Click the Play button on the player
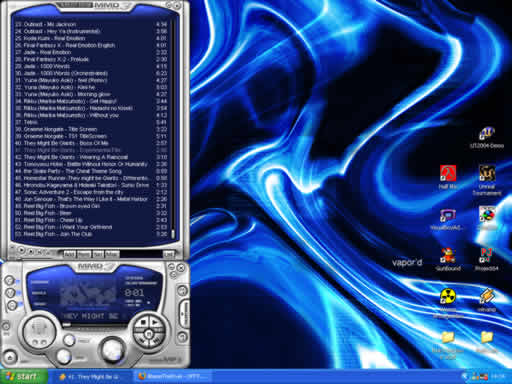 [155, 322]
